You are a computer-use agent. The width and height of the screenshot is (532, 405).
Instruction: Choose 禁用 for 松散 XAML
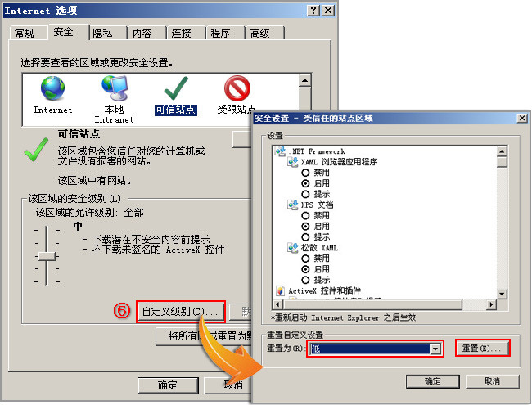(x=305, y=259)
